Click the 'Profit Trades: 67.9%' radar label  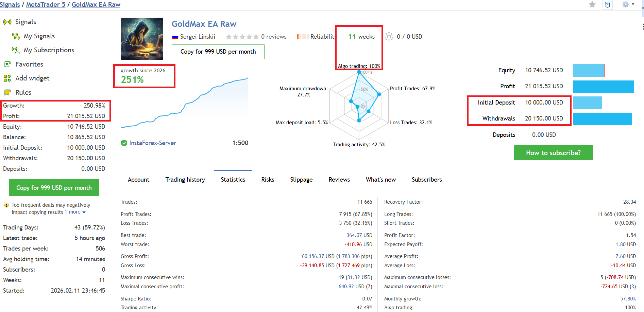(412, 89)
